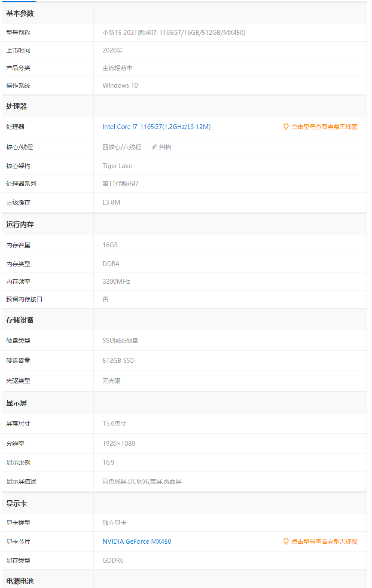This screenshot has height=588, width=372.
Task: Click the 预留内存接口 row label
Action: (x=24, y=299)
